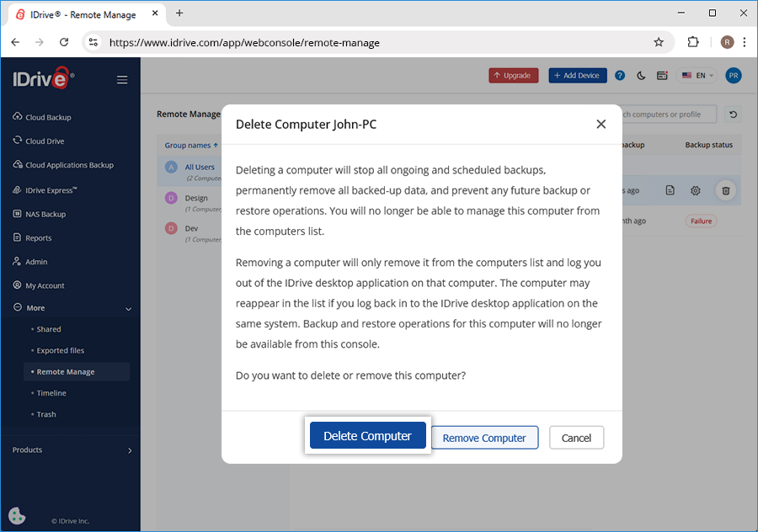Image resolution: width=758 pixels, height=532 pixels.
Task: Open the PR profile avatar menu
Action: 734,76
